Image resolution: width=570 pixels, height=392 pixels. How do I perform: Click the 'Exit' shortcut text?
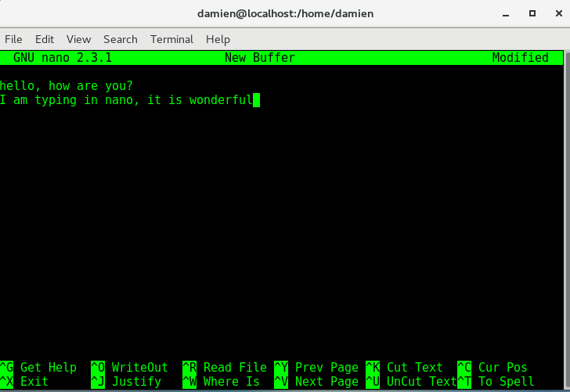tap(34, 382)
